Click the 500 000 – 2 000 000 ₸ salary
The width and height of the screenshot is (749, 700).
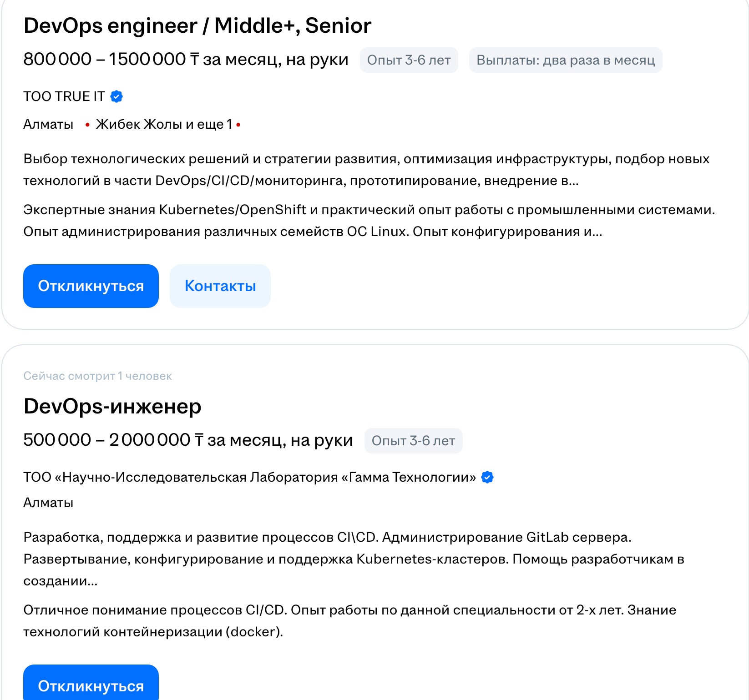tap(188, 440)
